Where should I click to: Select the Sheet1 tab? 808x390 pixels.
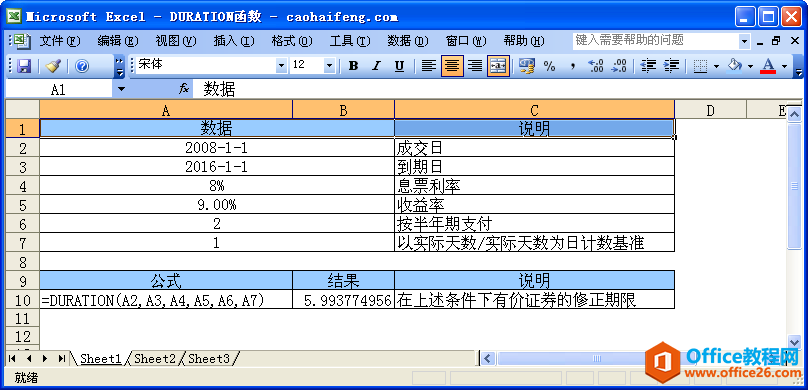[x=100, y=359]
